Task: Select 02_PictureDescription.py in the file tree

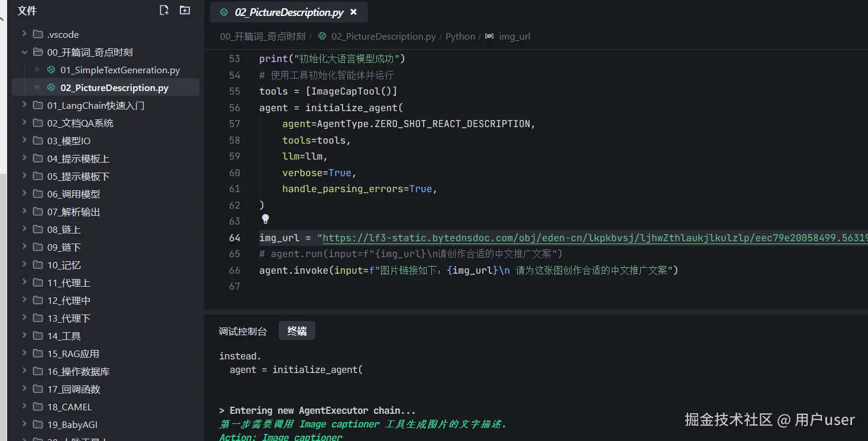Action: pyautogui.click(x=114, y=87)
